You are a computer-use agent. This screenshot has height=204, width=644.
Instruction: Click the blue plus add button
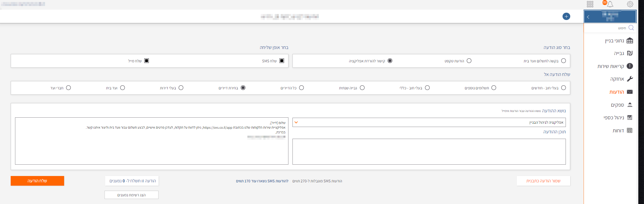tap(566, 16)
